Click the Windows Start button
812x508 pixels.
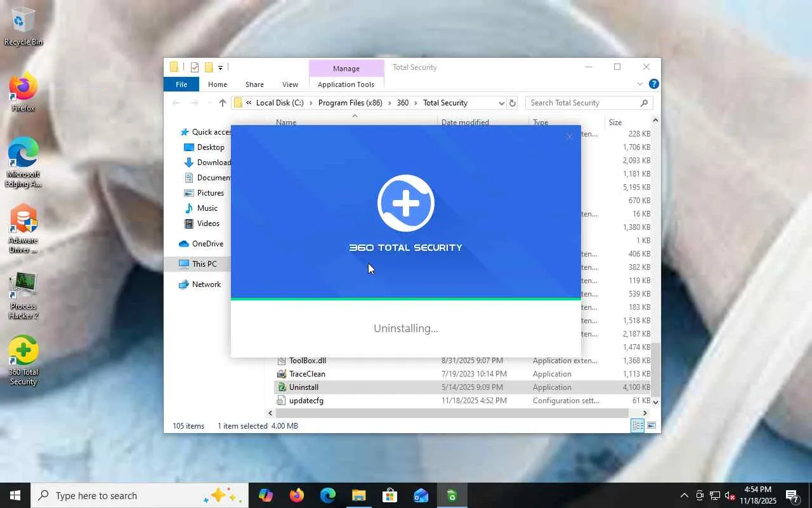click(x=15, y=495)
